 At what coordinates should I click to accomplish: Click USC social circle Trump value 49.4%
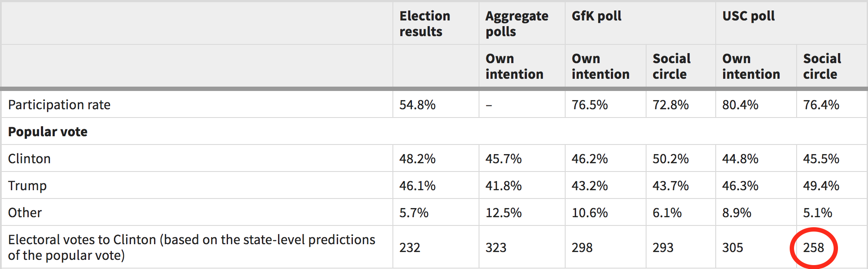(x=821, y=186)
